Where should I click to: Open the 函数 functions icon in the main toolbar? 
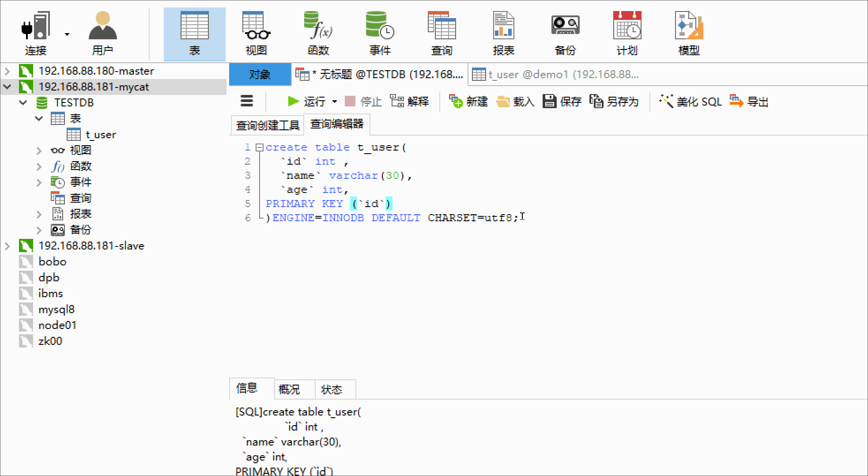[x=318, y=34]
